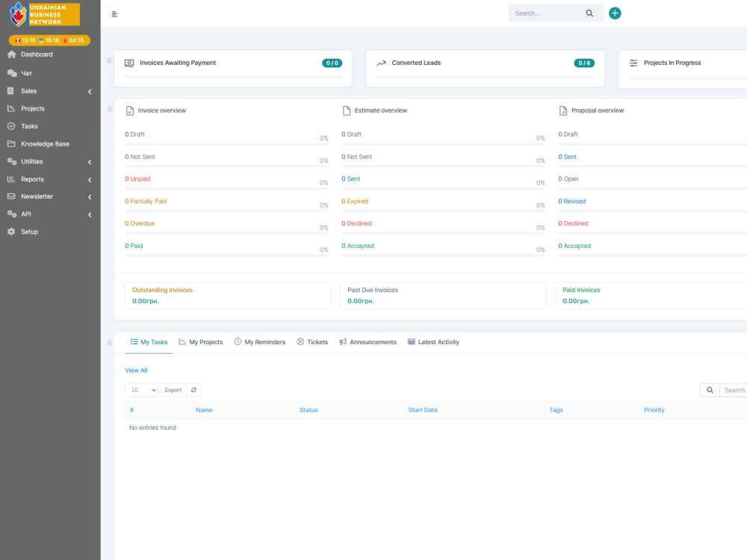The height and width of the screenshot is (560, 747).
Task: Click the refresh icon next to Export
Action: click(x=193, y=390)
